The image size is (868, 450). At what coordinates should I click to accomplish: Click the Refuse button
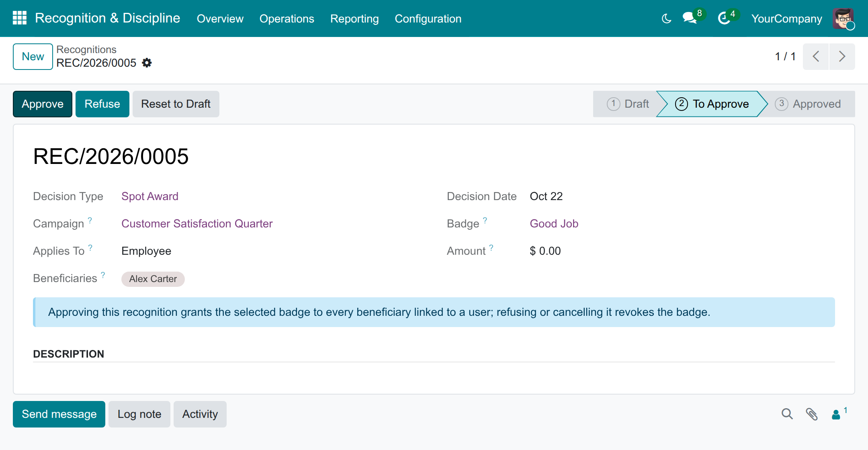pos(102,104)
